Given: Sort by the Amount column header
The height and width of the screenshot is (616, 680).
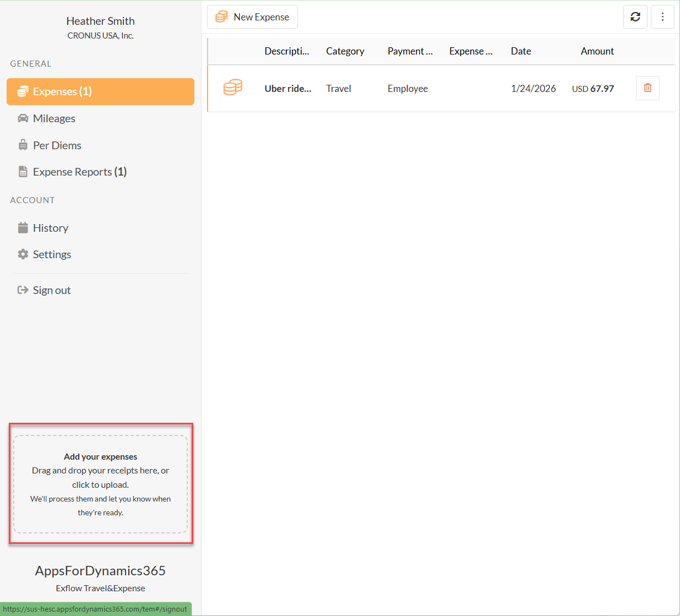Looking at the screenshot, I should [597, 51].
